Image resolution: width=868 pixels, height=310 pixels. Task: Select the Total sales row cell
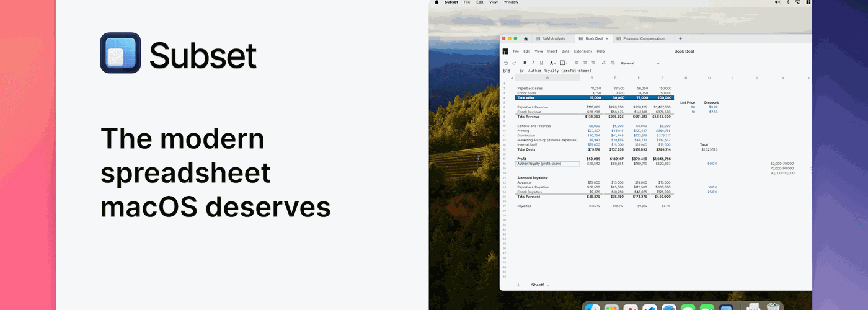click(547, 97)
